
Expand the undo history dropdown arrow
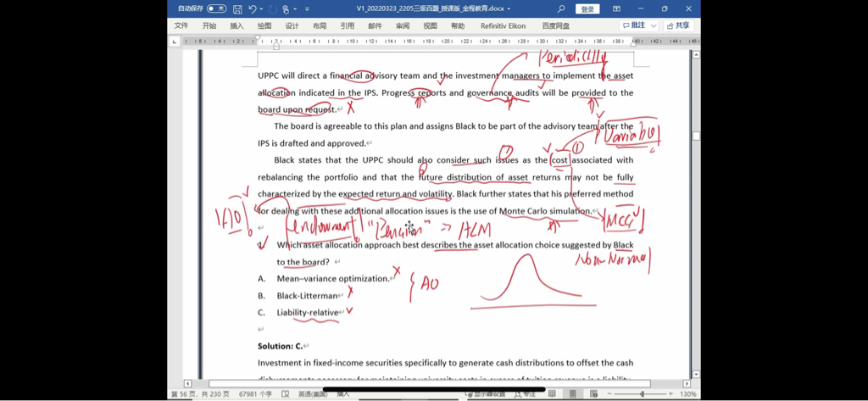point(261,8)
